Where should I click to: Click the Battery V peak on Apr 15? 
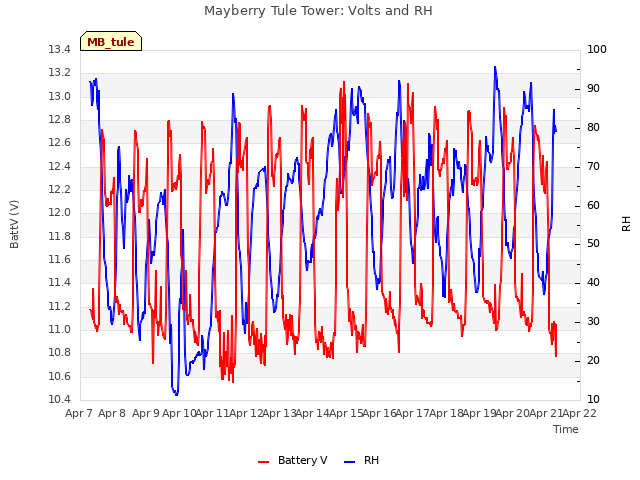(344, 82)
